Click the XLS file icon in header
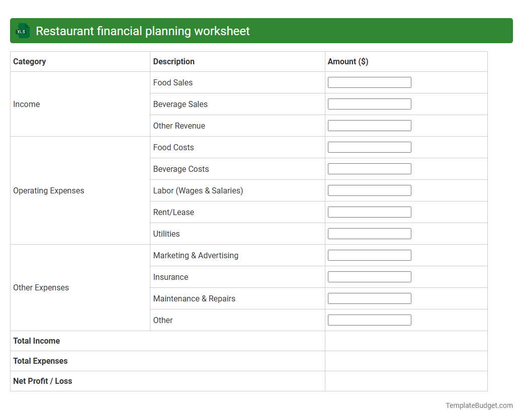This screenshot has width=523, height=420. [x=22, y=31]
